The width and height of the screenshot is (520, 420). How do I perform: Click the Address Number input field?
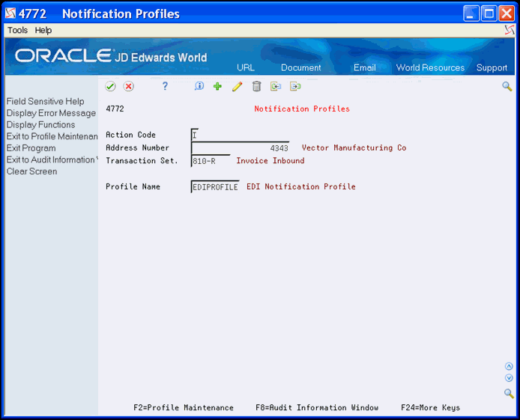click(240, 147)
